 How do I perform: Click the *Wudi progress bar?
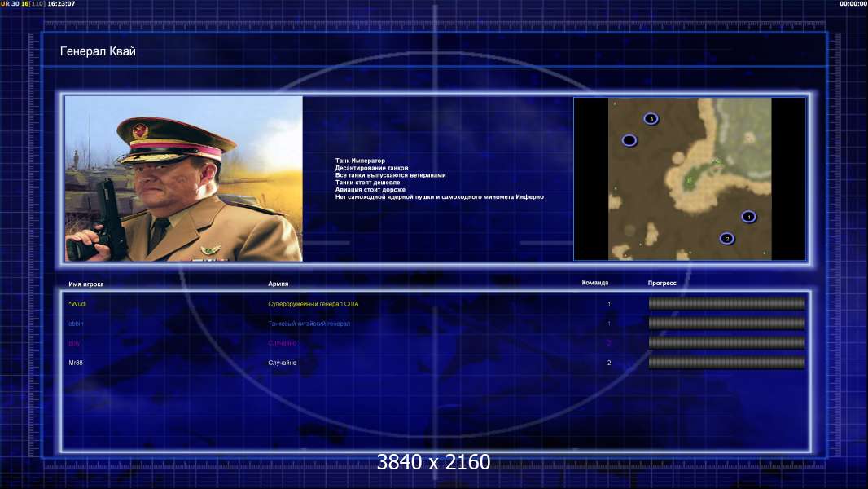tap(727, 303)
